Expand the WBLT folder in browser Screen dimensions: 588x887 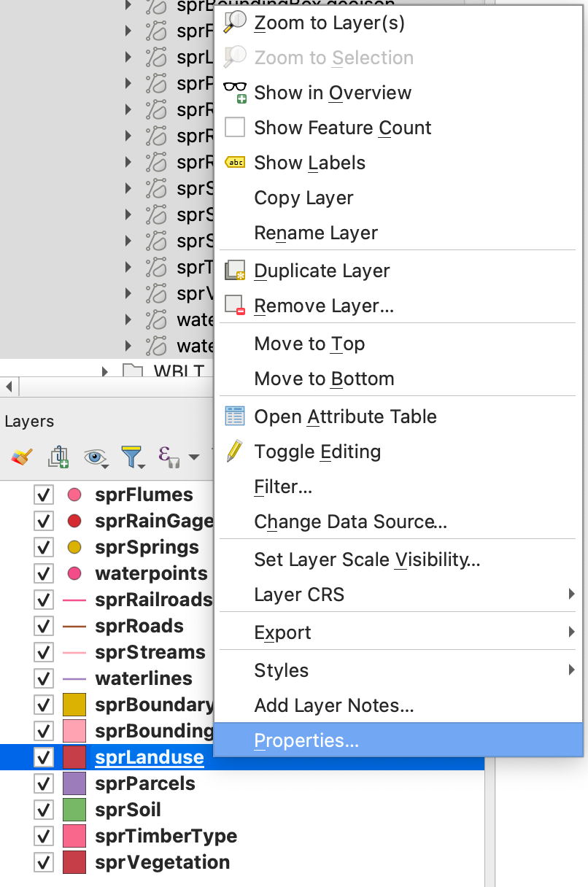(x=105, y=371)
